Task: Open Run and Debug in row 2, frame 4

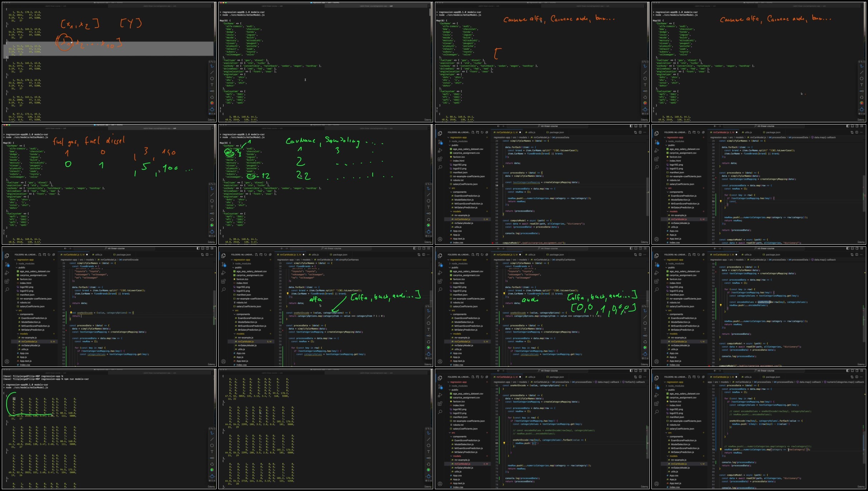Action: click(x=656, y=151)
